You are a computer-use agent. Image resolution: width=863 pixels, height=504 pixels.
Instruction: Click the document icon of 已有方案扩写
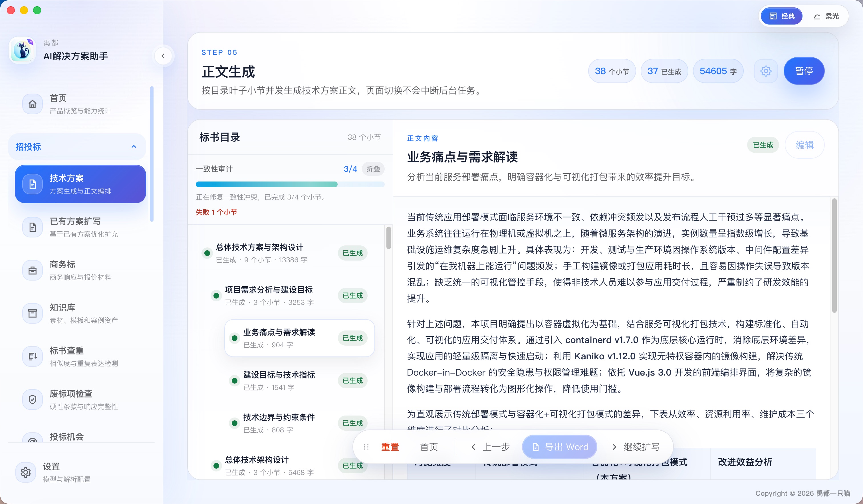[33, 227]
